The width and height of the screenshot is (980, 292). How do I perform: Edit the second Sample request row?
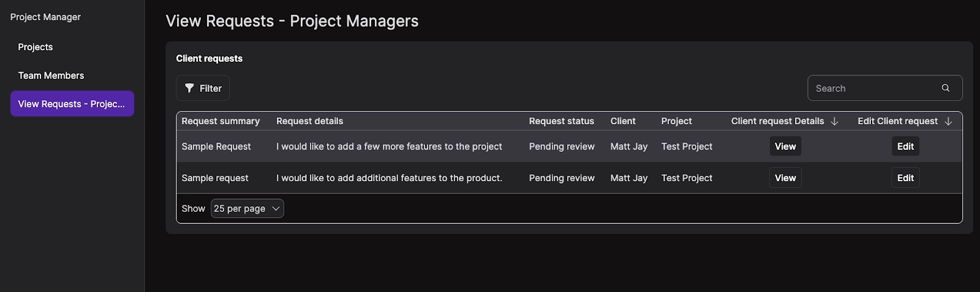tap(905, 178)
